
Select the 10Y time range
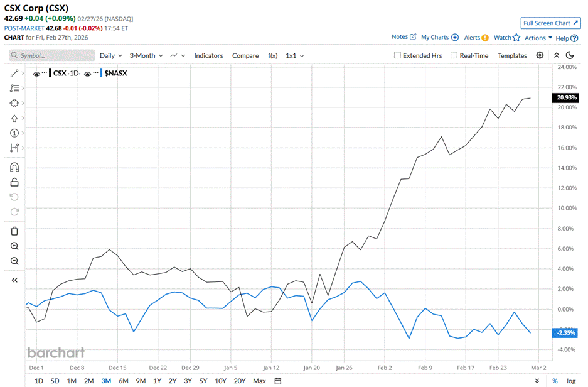[x=220, y=381]
